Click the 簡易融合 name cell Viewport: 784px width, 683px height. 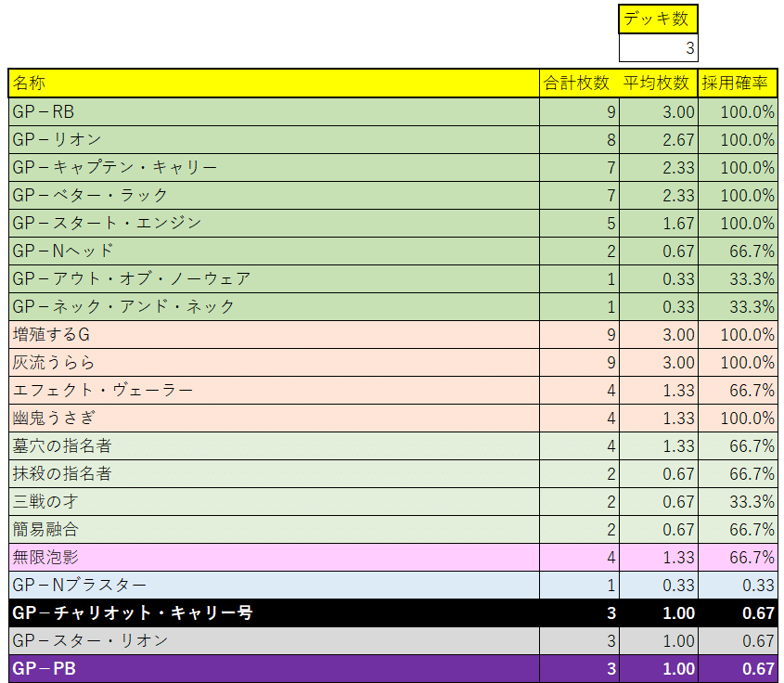pos(274,530)
